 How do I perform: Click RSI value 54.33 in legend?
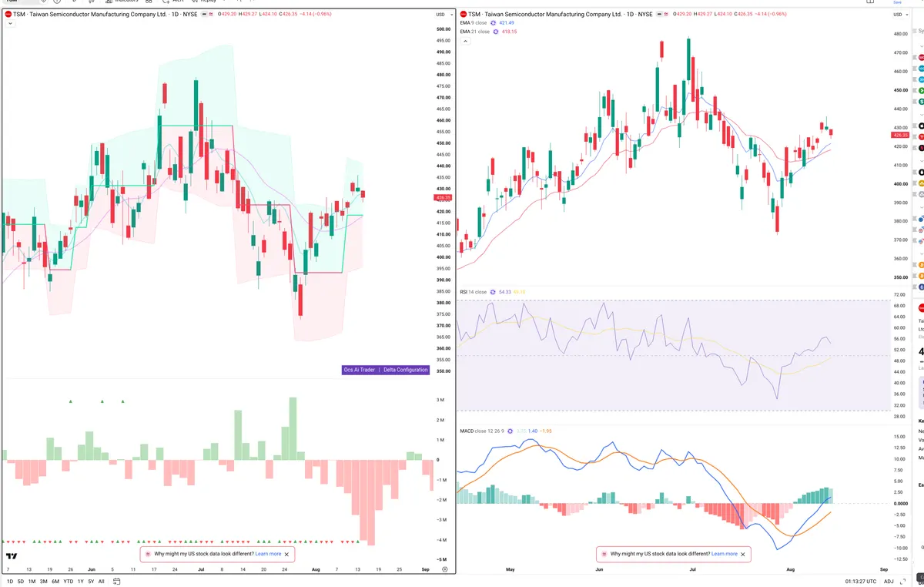505,292
